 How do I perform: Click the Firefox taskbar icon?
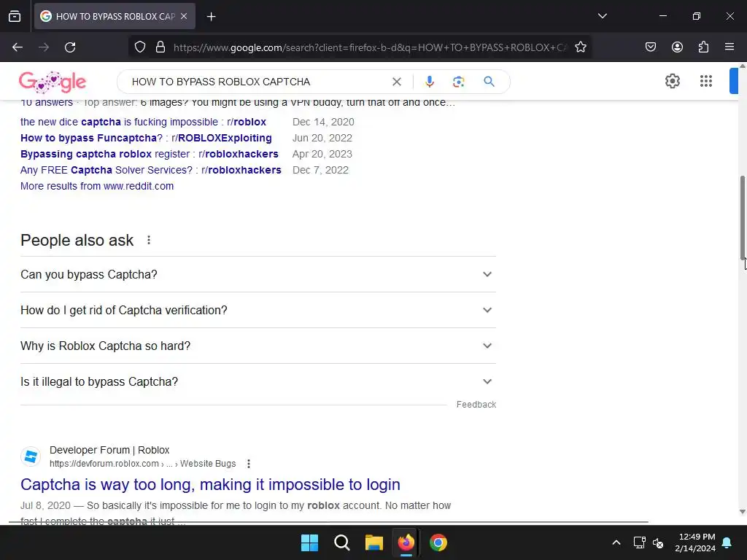(406, 542)
